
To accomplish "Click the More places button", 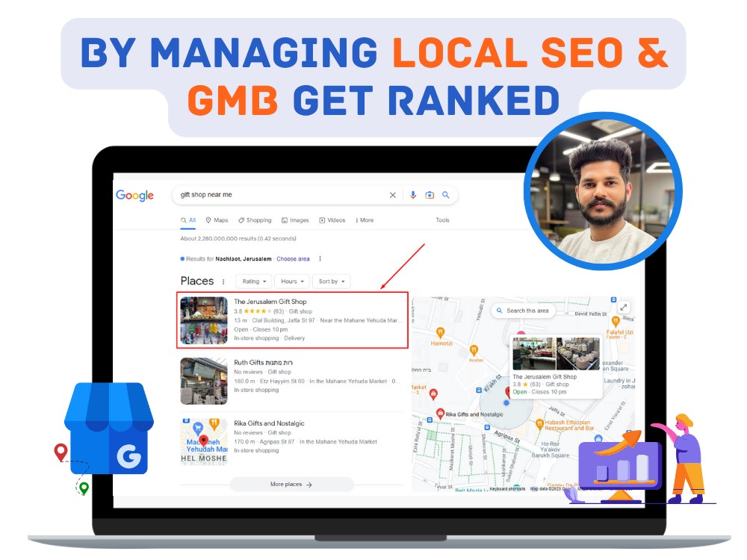I will [291, 485].
